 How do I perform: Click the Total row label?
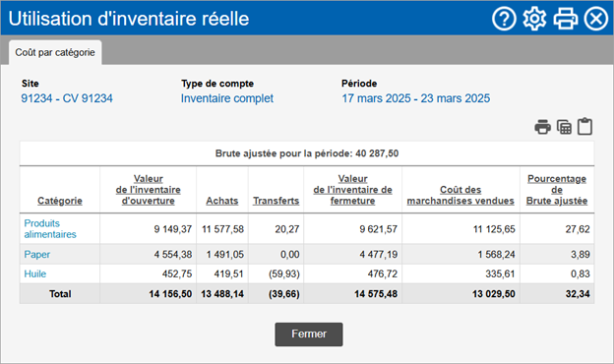60,294
